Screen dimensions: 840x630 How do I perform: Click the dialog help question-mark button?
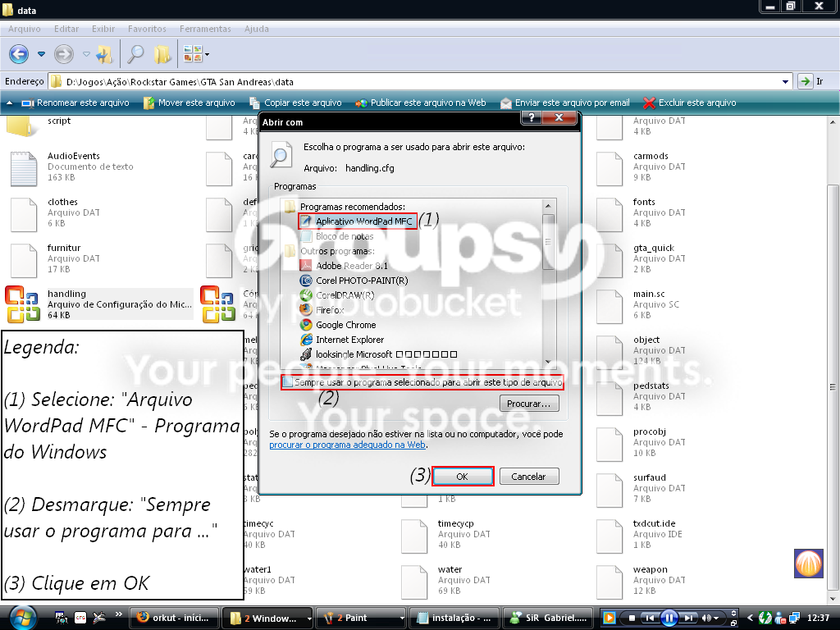point(531,117)
